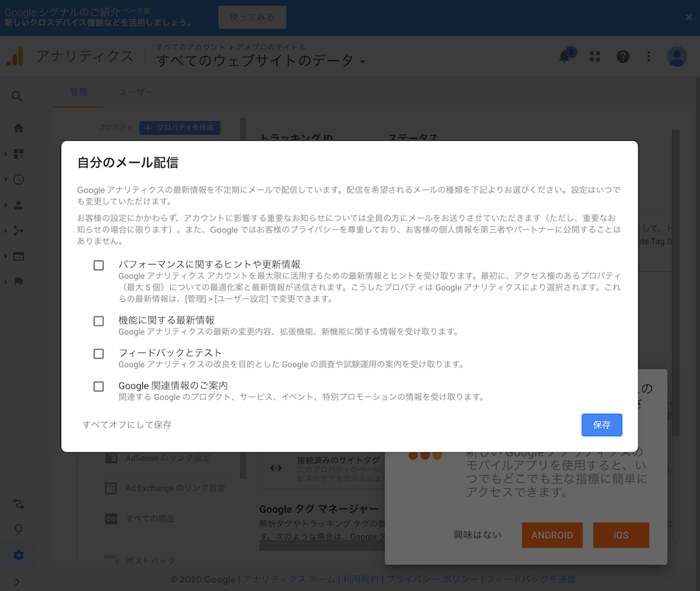Screen dimensions: 700x591
Task: Open the Discover lightbulb icon
Action: [18, 529]
